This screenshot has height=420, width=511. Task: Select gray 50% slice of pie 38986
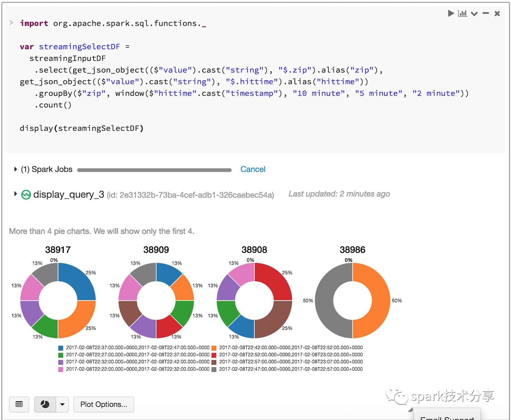(324, 301)
